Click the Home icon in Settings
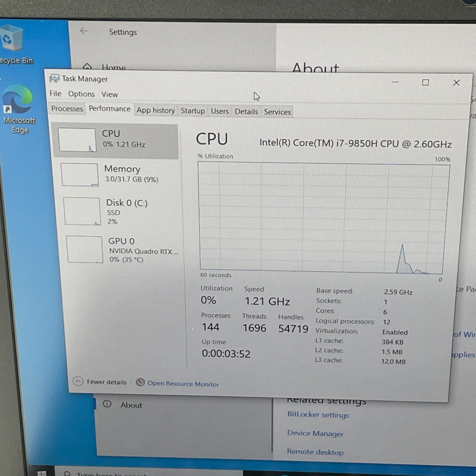 click(87, 67)
